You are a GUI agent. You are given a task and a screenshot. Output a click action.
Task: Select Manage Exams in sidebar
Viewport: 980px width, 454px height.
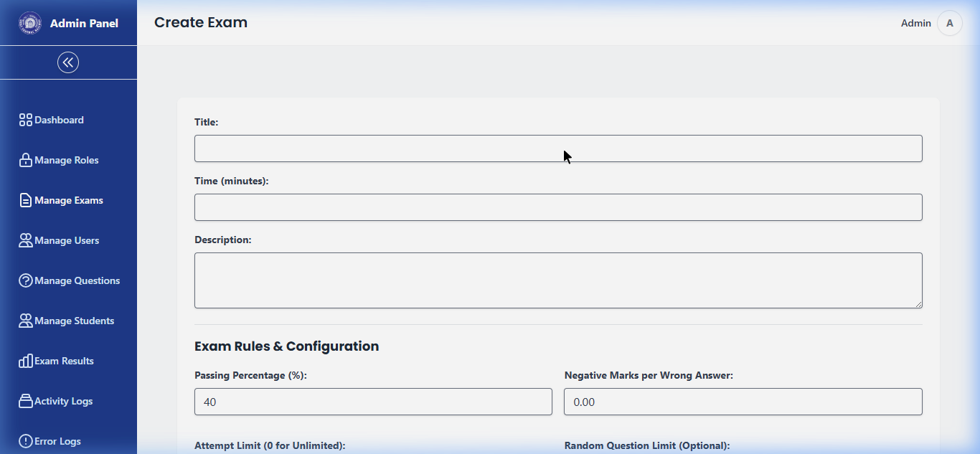coord(68,200)
